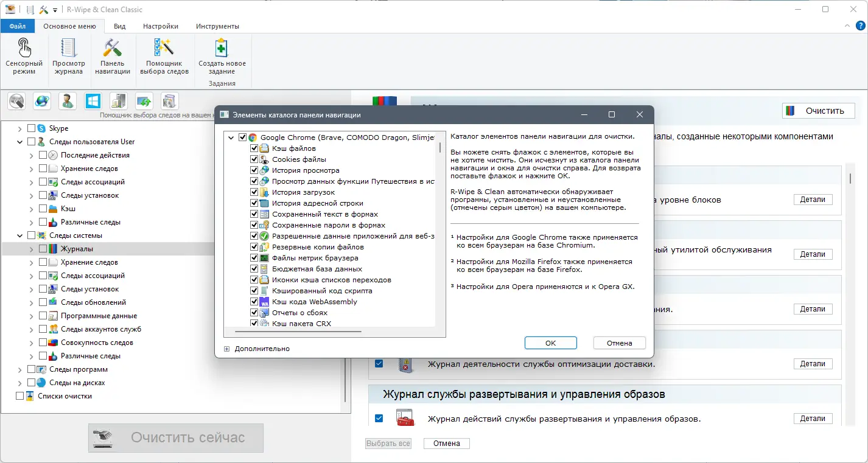
Task: Switch to Основное меню tab
Action: click(69, 26)
